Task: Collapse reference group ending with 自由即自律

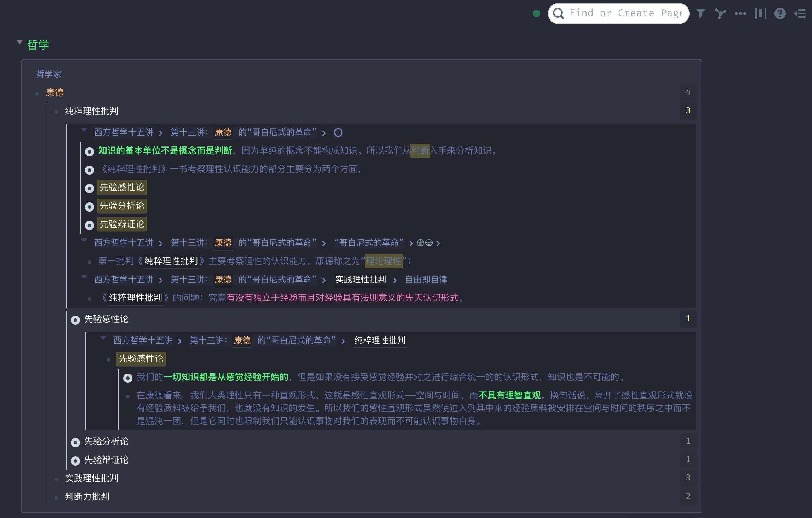Action: point(84,277)
